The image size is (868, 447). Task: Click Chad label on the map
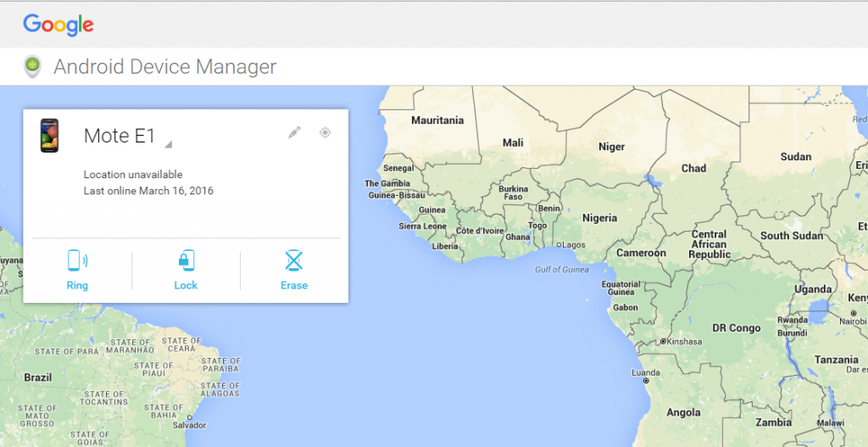click(693, 168)
